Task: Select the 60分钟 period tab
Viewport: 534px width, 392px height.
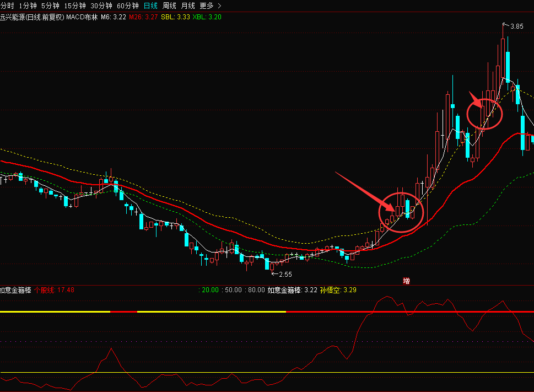Action: pyautogui.click(x=128, y=6)
